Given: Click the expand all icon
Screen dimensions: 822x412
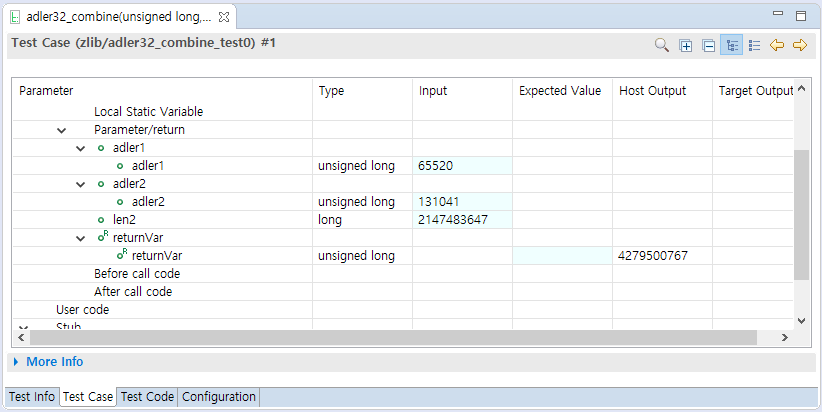Looking at the screenshot, I should pyautogui.click(x=685, y=45).
